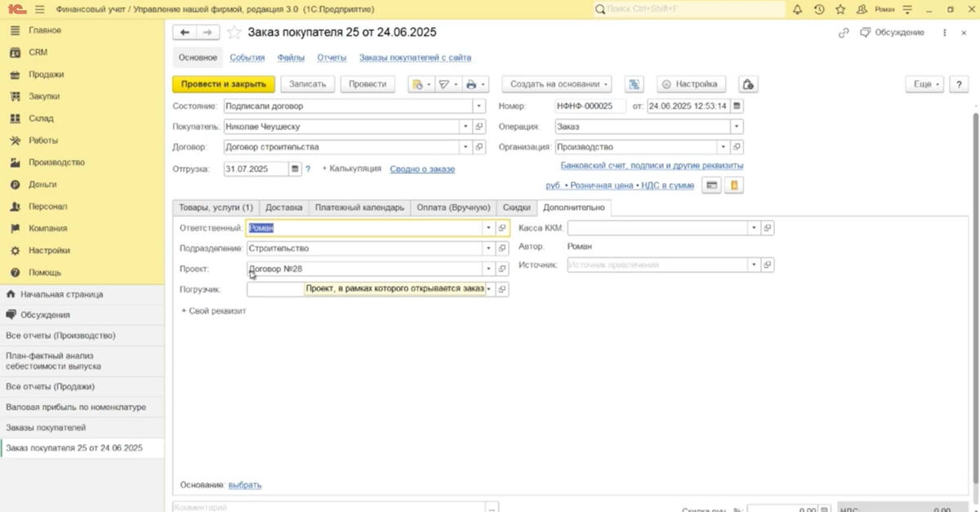Click Провести и закрыть button

pyautogui.click(x=224, y=84)
